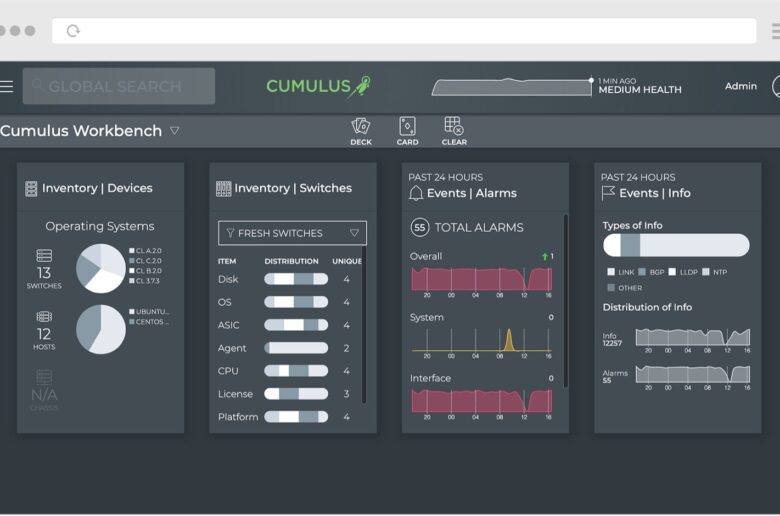Click the Info 12257 distribution chart
780x516 pixels.
[x=692, y=337]
